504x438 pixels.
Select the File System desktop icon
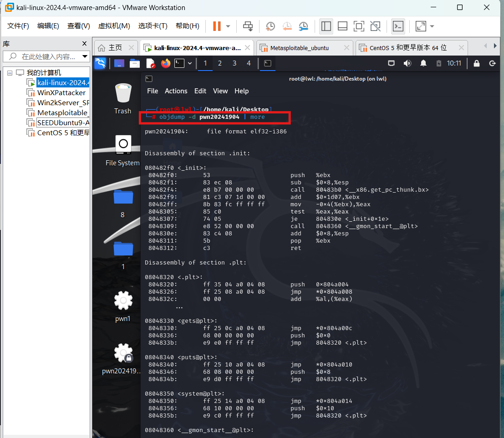pos(122,151)
